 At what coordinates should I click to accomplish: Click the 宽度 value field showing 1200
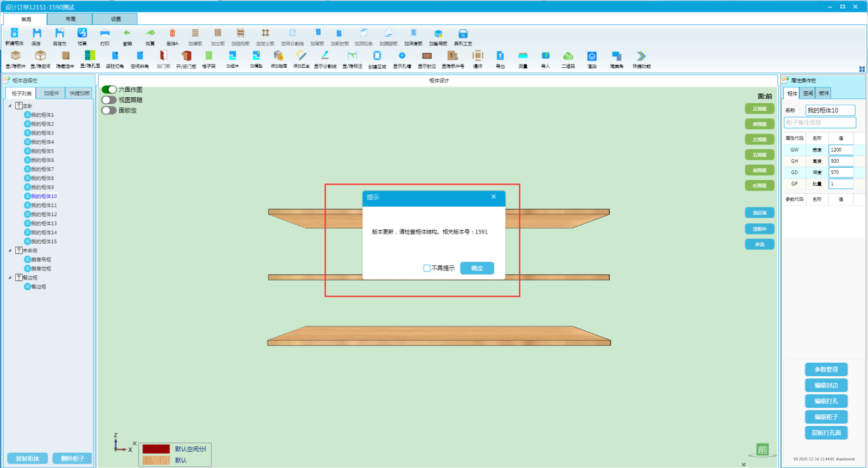pyautogui.click(x=840, y=150)
